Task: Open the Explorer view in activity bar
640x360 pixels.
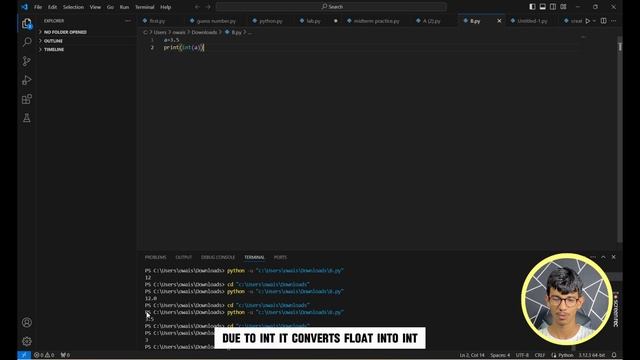Action: (27, 24)
